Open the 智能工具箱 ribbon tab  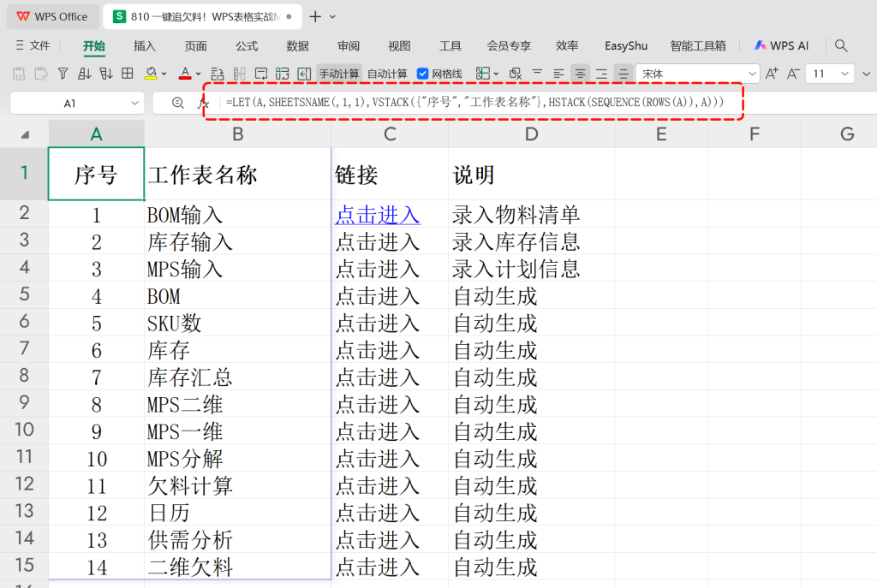[x=698, y=46]
